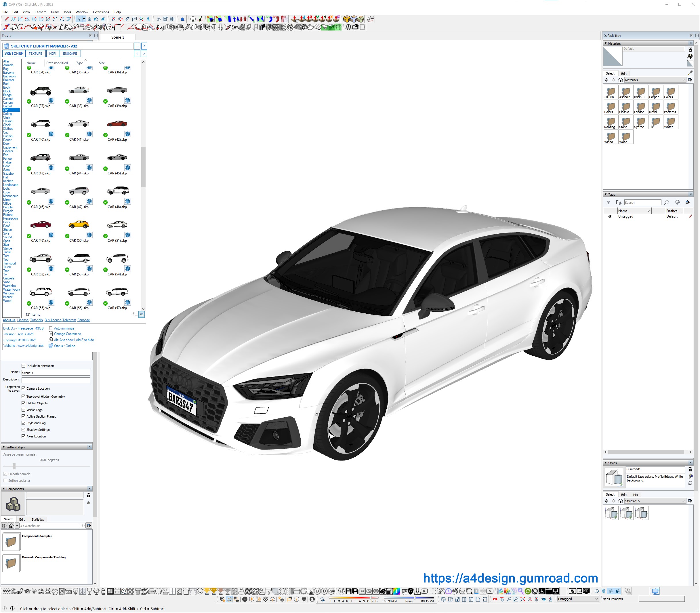Click the Paint Bucket tool
Viewport: 700px width, 613px height.
pyautogui.click(x=96, y=19)
